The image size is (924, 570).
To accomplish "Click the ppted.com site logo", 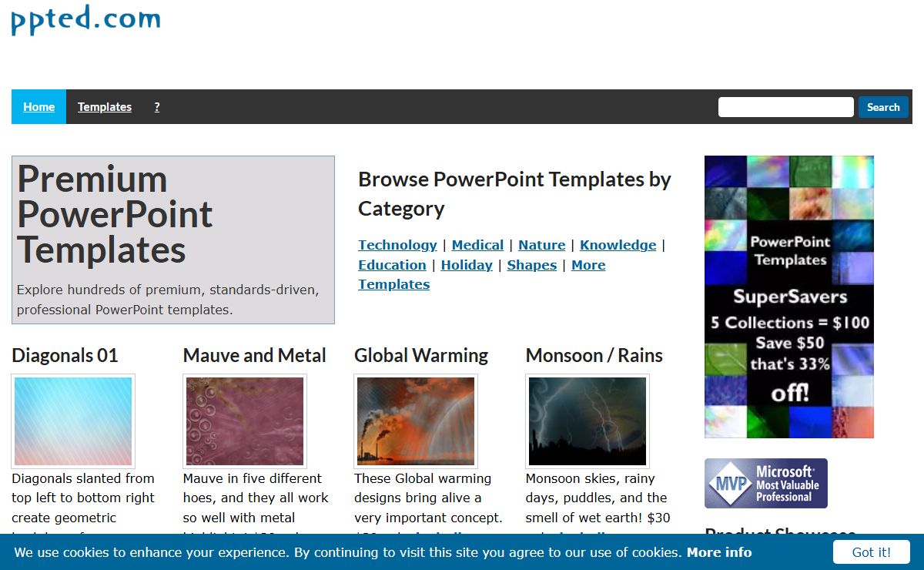I will [85, 18].
